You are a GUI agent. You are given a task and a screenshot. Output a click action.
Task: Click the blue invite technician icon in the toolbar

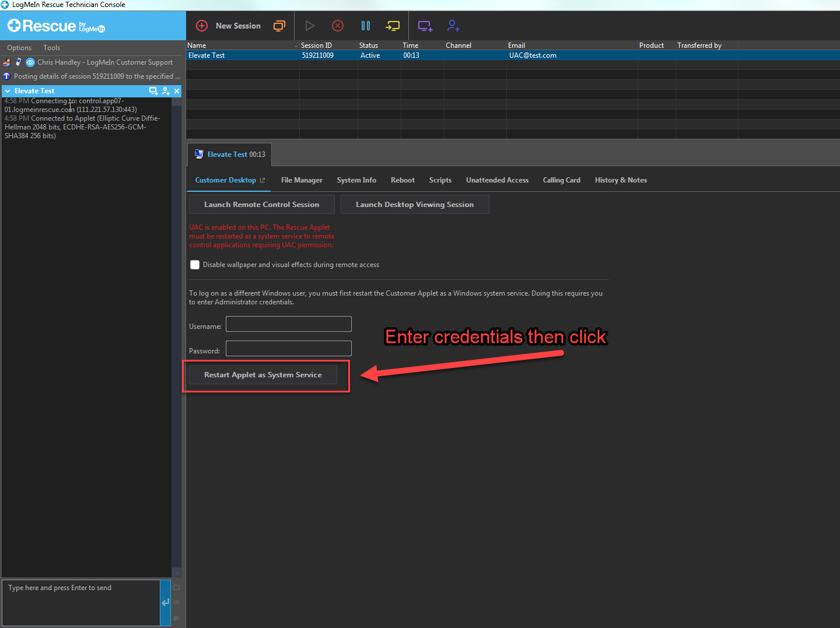pos(453,26)
